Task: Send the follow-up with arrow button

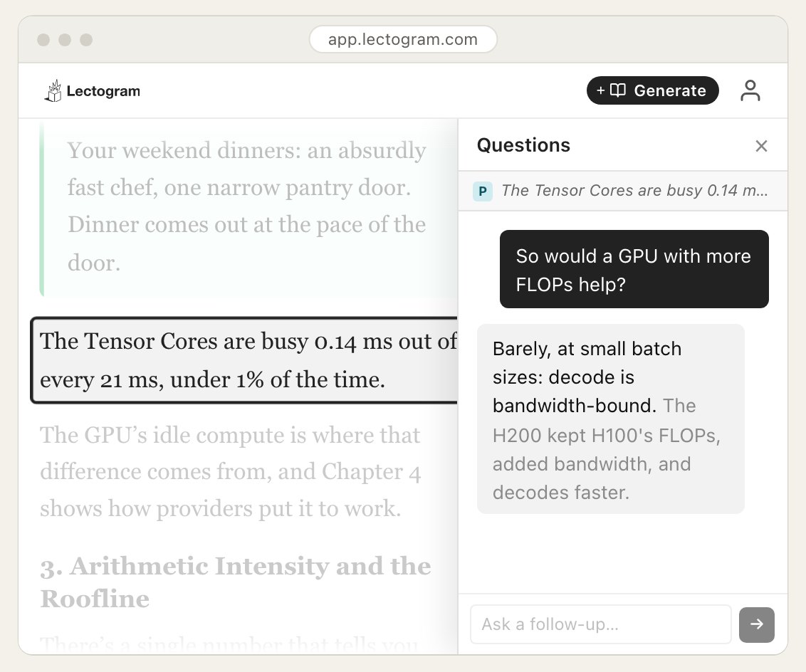Action: [x=757, y=624]
